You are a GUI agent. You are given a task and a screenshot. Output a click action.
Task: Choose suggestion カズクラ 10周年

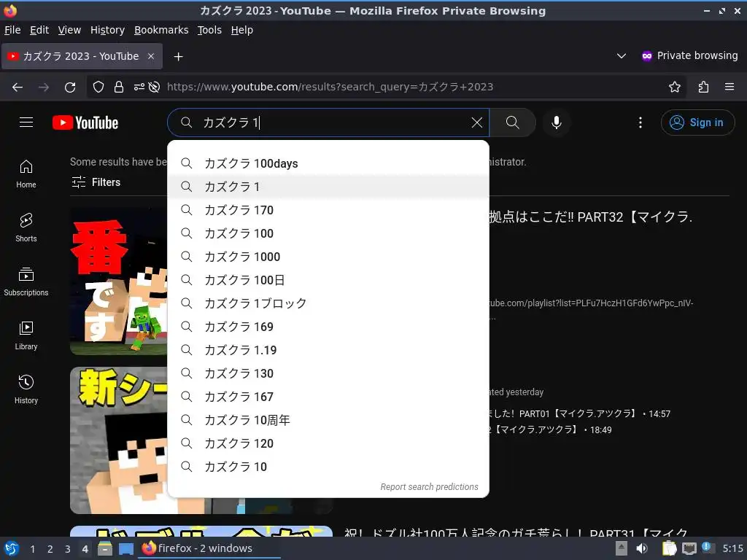pos(328,420)
